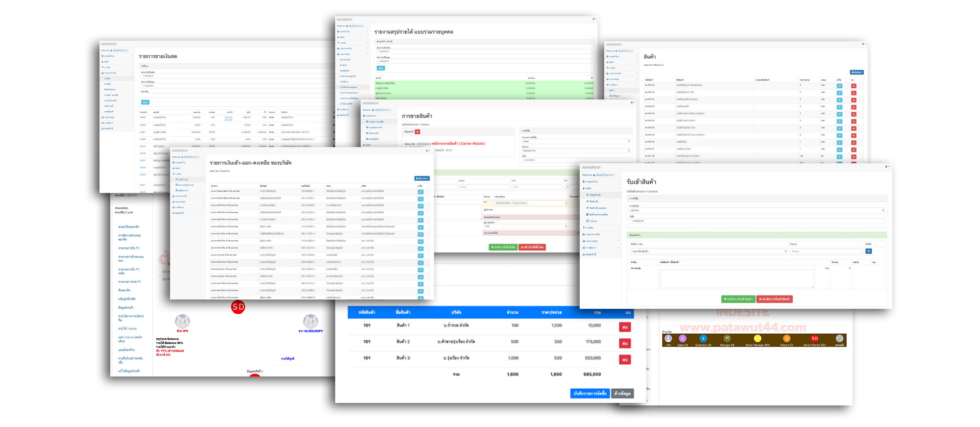Click company cell บ.ร่ำรวย จำกัด
This screenshot has width=980, height=427.
pos(456,325)
